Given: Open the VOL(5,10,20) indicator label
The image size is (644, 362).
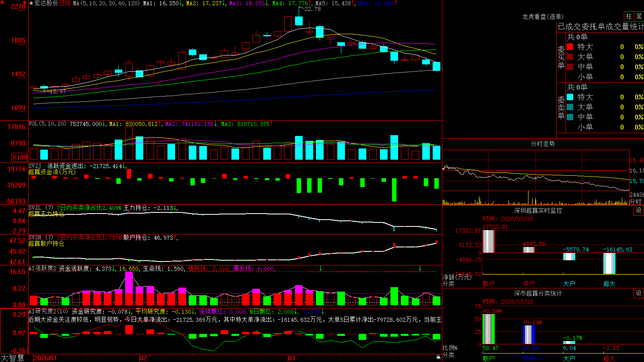Looking at the screenshot, I should [x=47, y=124].
